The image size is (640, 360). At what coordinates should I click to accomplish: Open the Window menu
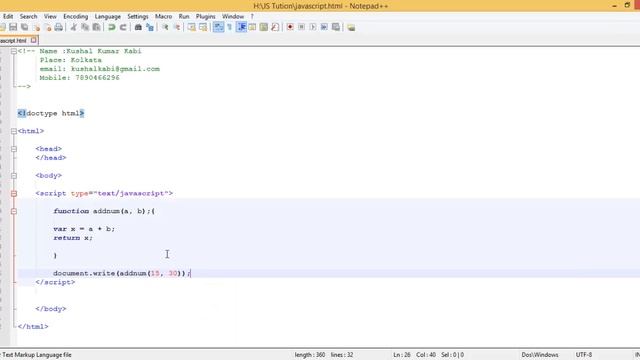tap(233, 16)
